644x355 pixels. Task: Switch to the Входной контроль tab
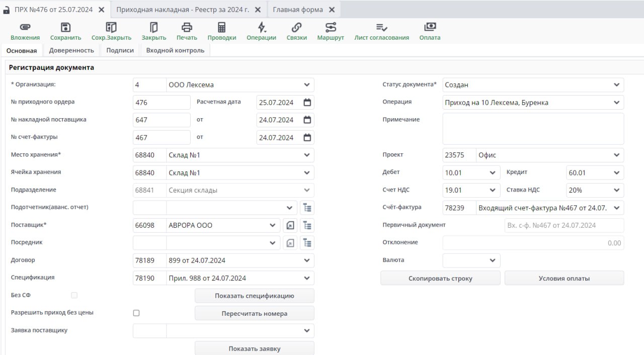(x=175, y=50)
